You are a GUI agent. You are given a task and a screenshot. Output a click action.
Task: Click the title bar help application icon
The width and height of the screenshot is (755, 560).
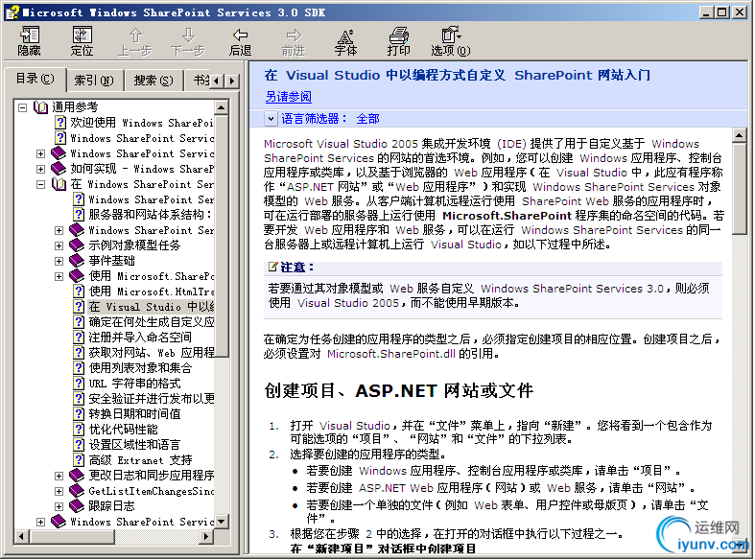point(13,12)
